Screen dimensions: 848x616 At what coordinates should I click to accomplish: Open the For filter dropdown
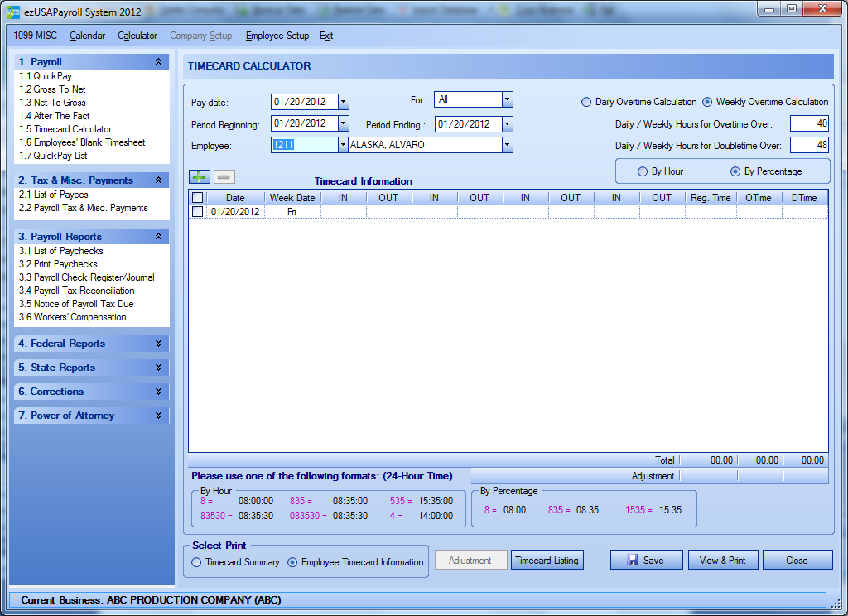tap(508, 99)
